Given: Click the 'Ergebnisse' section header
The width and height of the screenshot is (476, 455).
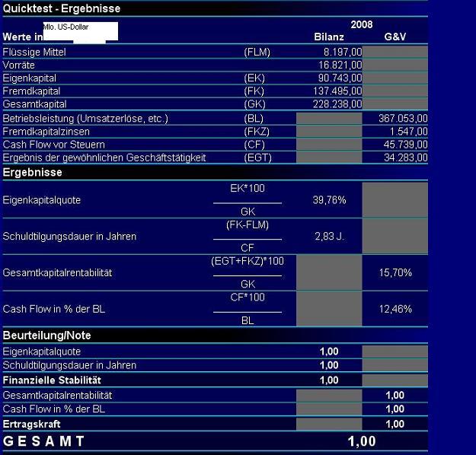Looking at the screenshot, I should [33, 172].
